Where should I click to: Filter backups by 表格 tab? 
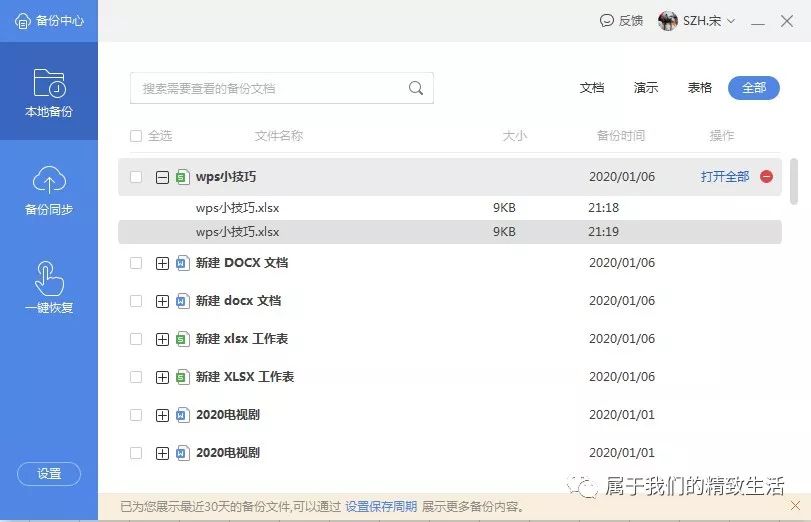[700, 88]
